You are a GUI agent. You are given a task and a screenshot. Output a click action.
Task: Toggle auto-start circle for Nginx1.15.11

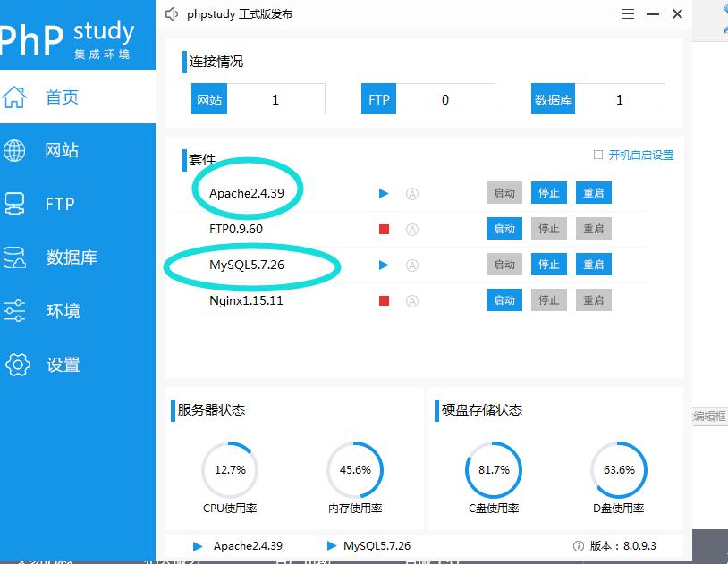412,300
